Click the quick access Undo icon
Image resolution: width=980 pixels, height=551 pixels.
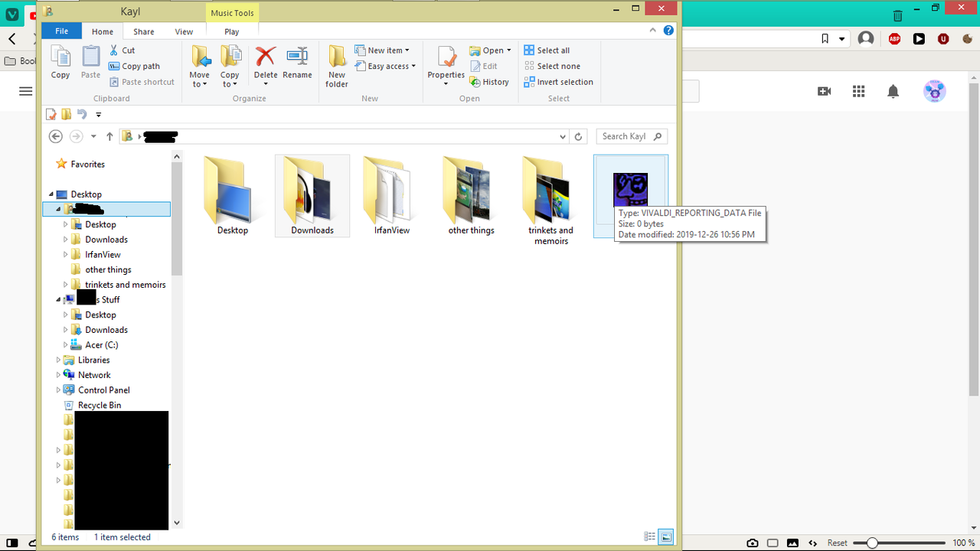82,115
